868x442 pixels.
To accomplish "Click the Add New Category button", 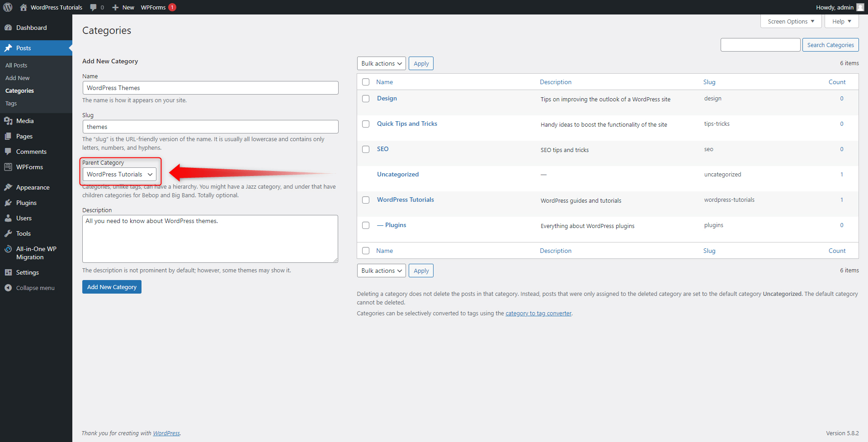I will pos(112,287).
